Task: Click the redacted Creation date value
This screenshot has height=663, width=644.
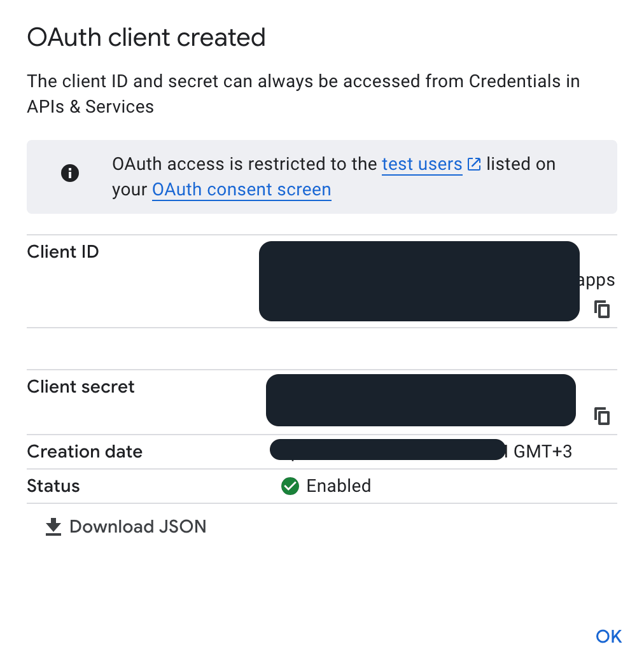Action: pyautogui.click(x=387, y=449)
